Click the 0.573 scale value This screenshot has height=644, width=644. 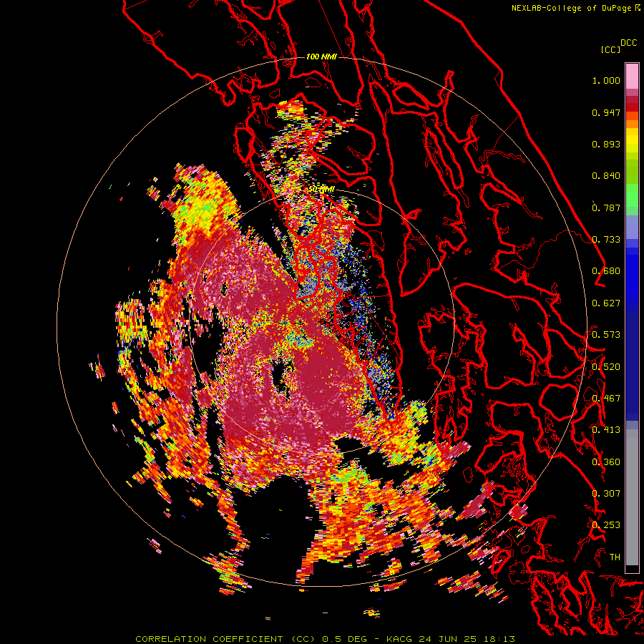(x=606, y=335)
